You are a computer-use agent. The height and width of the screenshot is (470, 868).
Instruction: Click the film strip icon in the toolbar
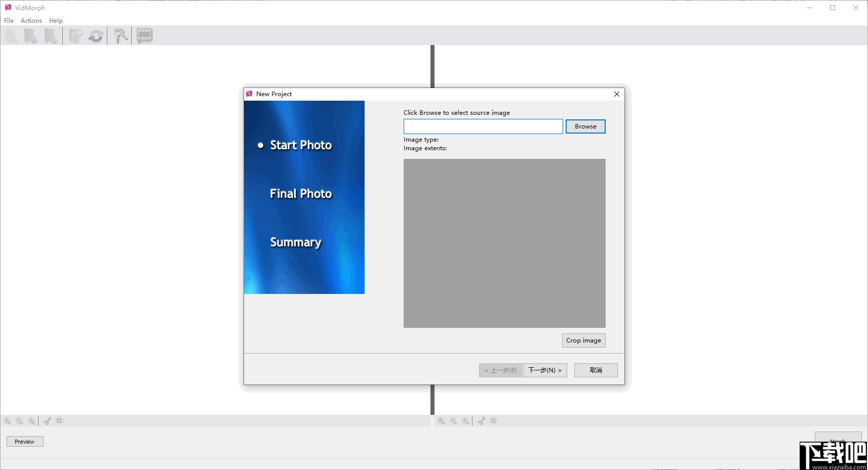(144, 35)
